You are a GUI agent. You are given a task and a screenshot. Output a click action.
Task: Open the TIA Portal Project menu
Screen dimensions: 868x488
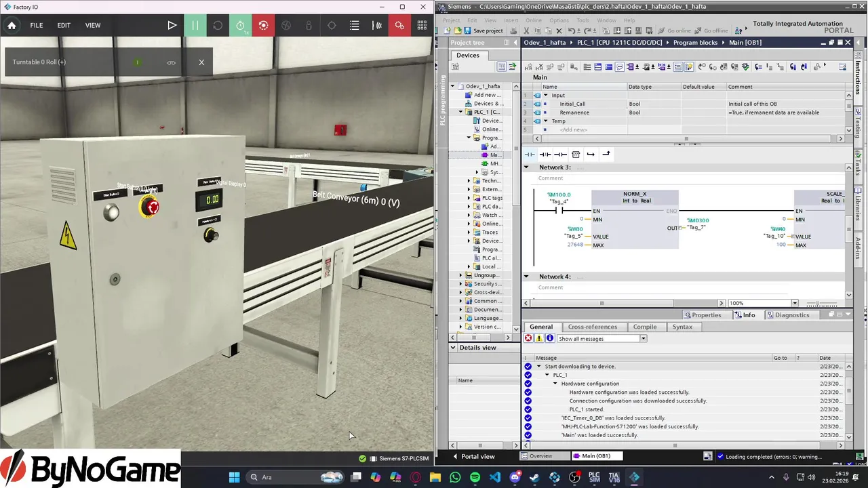point(451,20)
